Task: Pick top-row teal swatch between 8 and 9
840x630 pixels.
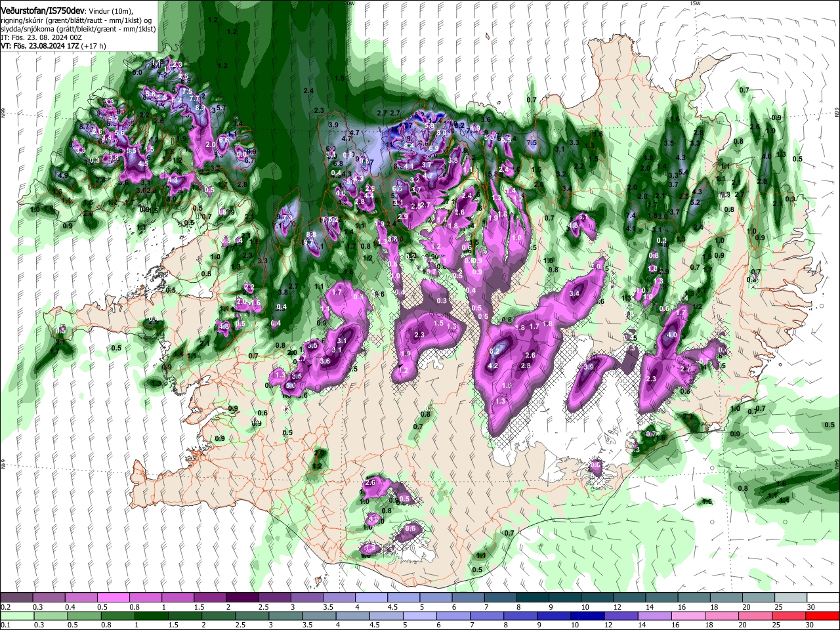Action: tap(533, 598)
